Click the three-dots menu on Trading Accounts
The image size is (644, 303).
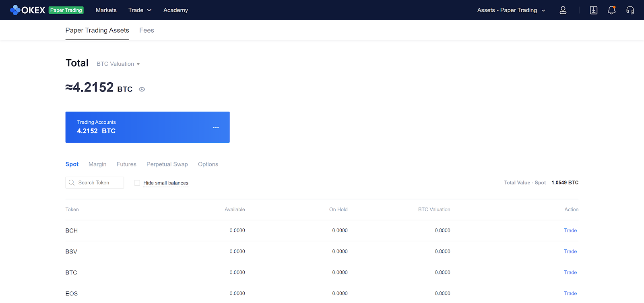[216, 127]
